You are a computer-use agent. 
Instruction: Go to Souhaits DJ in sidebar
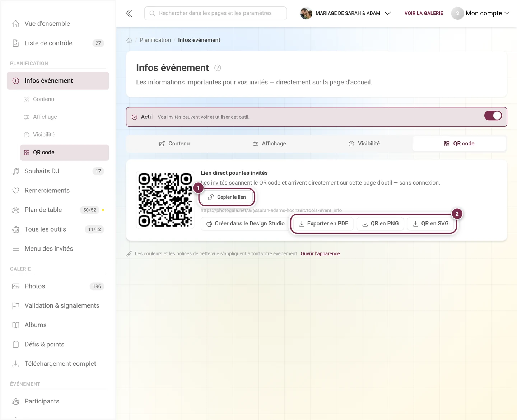pyautogui.click(x=58, y=171)
